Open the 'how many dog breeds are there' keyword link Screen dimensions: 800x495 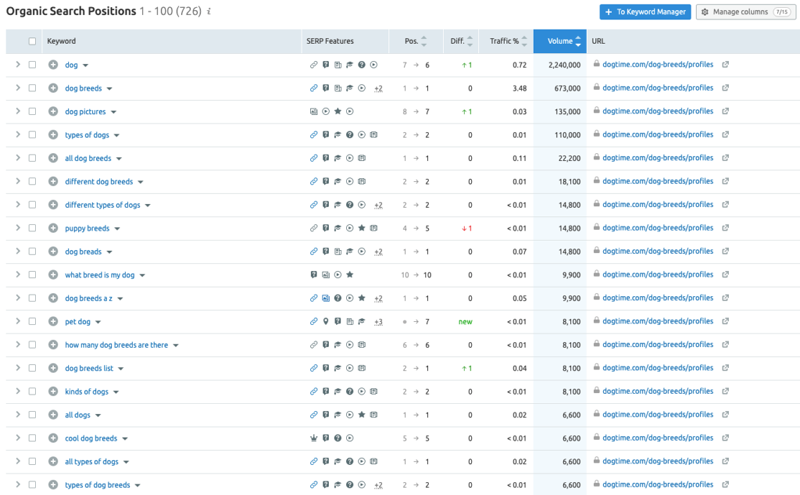click(x=116, y=345)
